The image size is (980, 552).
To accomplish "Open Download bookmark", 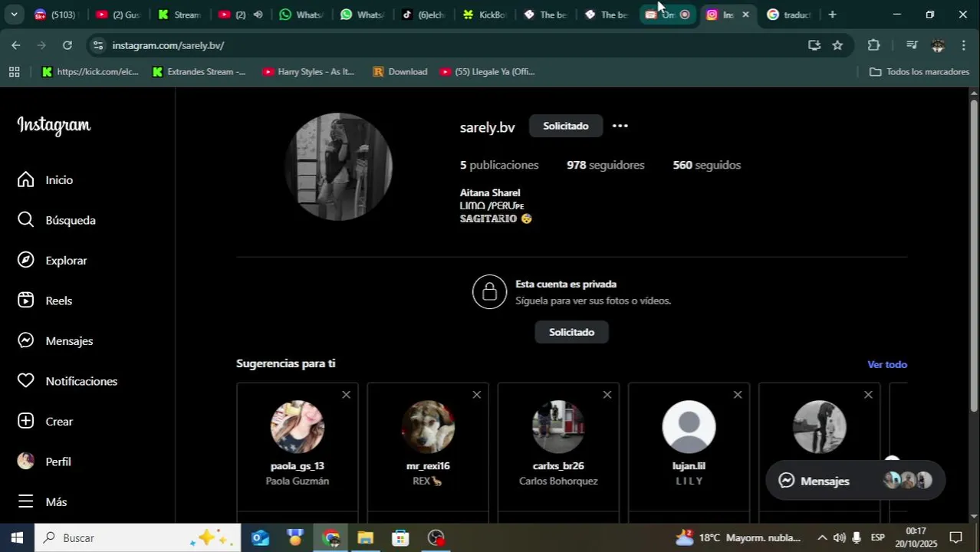I will point(400,71).
